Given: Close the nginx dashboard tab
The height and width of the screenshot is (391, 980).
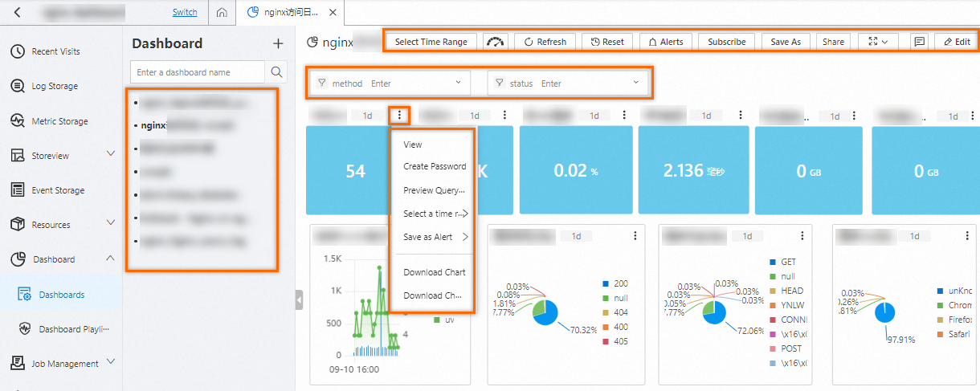Looking at the screenshot, I should [333, 12].
